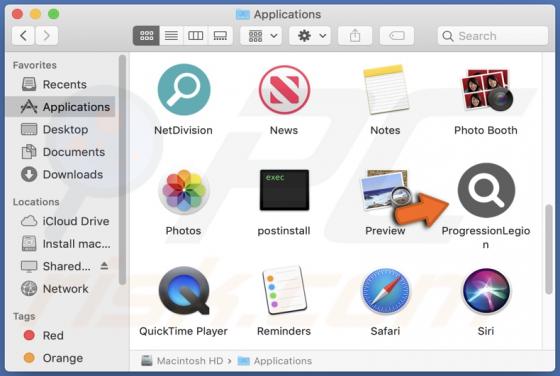Screen dimensions: 560x376
Task: Click Applications in the path bar
Action: 275,361
